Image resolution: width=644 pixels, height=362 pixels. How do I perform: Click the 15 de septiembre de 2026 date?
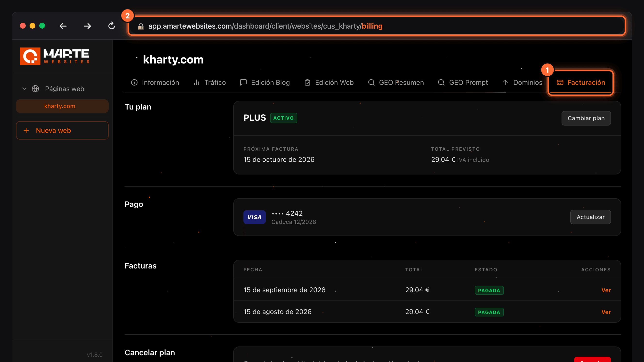(284, 290)
